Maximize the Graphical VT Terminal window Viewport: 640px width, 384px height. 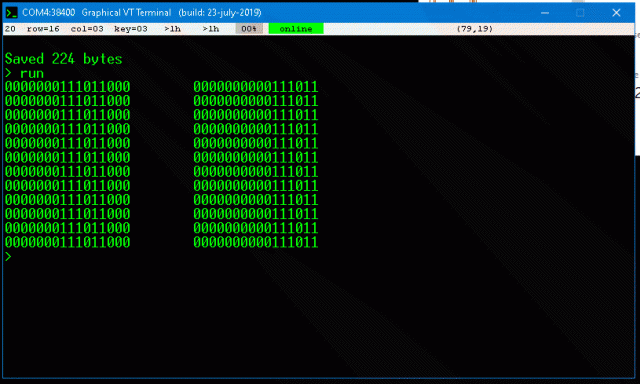click(x=580, y=13)
